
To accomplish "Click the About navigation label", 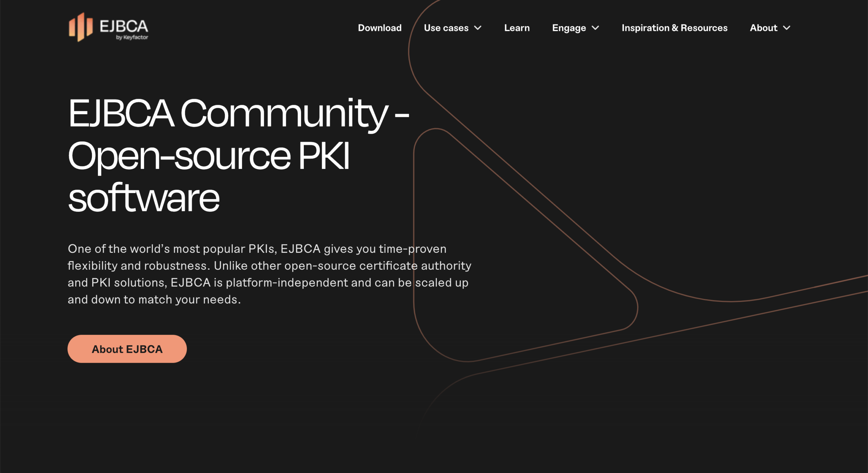I will [x=763, y=28].
